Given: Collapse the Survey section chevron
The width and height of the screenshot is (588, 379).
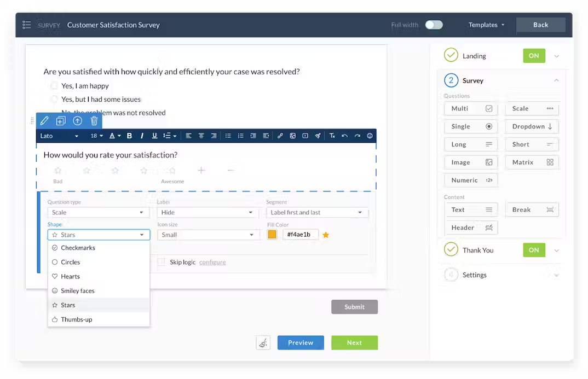Looking at the screenshot, I should coord(557,80).
